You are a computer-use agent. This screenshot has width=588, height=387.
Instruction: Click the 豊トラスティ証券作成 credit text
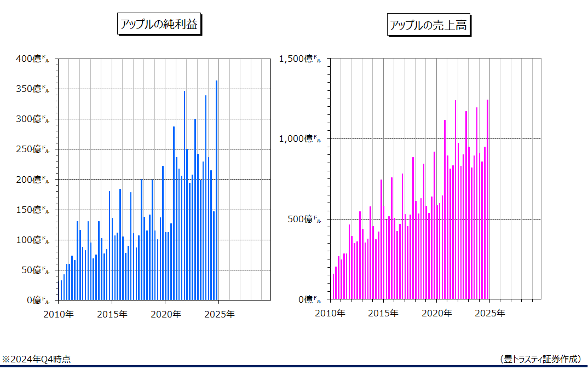click(x=541, y=359)
